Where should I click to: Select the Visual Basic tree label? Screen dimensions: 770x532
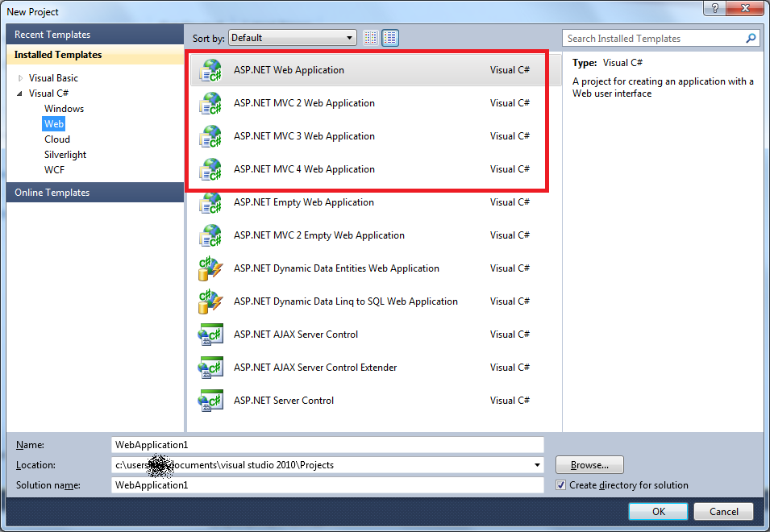53,78
